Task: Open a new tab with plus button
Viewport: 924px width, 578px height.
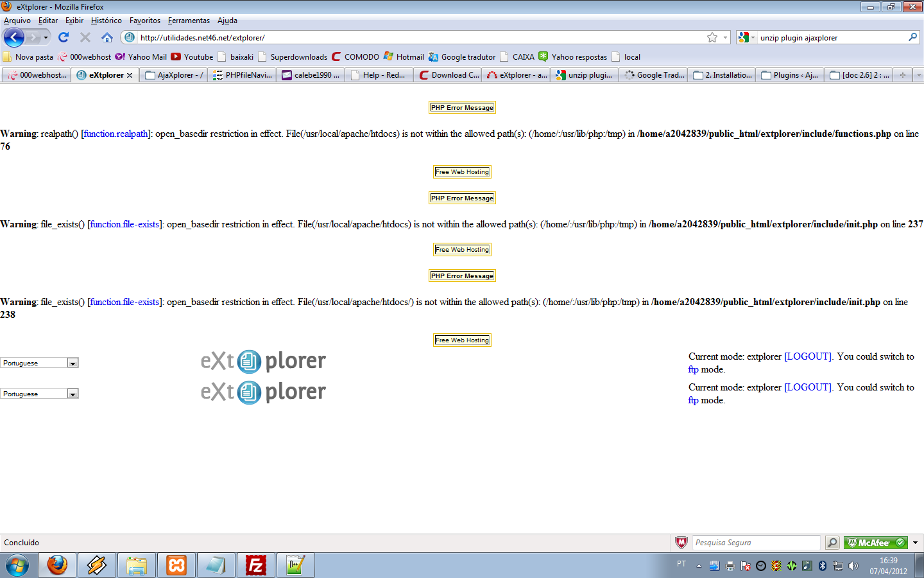Action: point(903,75)
